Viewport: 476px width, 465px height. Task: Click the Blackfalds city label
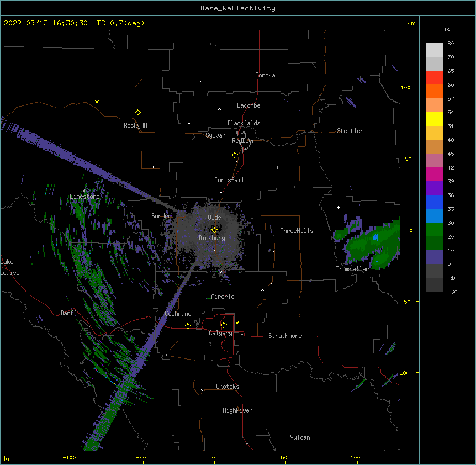pyautogui.click(x=244, y=123)
